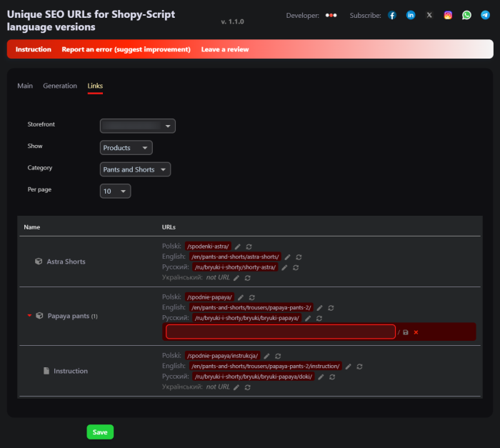Click URL /spodnie-papaya/instrukcja/
The height and width of the screenshot is (448, 500).
(223, 356)
